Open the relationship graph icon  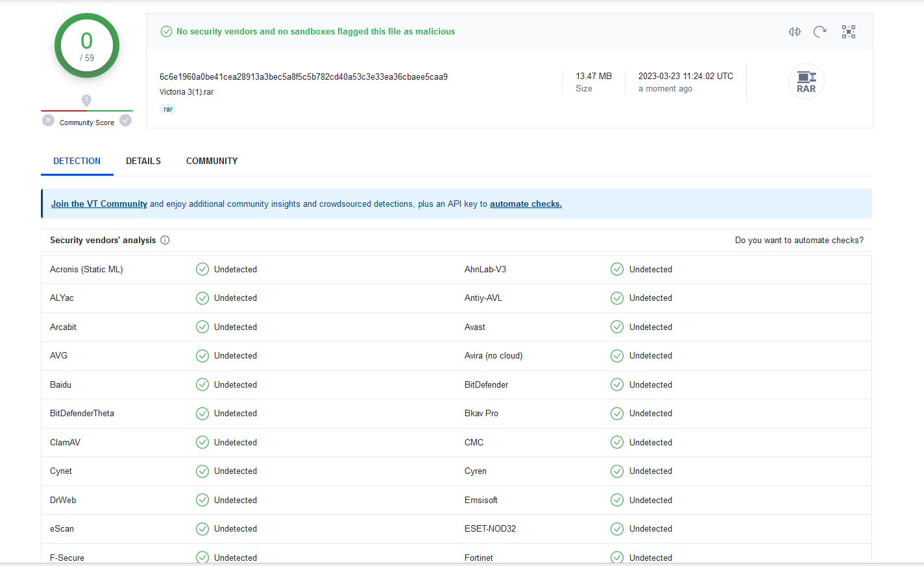[x=848, y=32]
